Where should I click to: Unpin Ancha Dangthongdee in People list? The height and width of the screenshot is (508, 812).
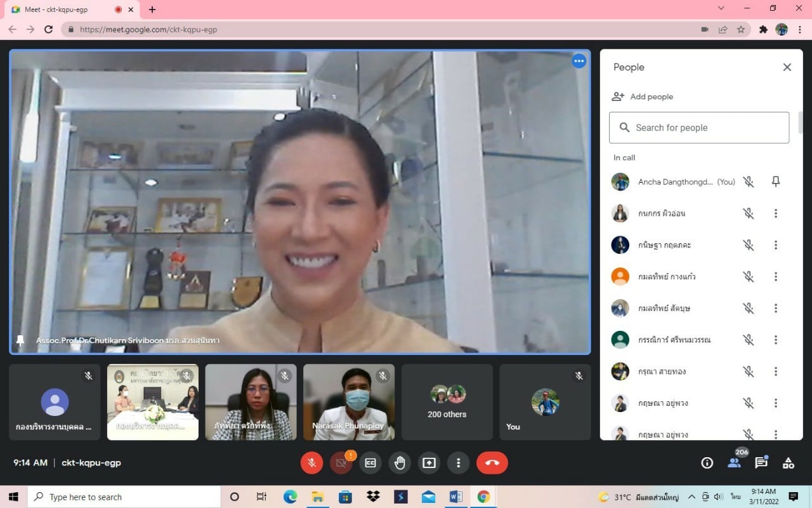775,182
